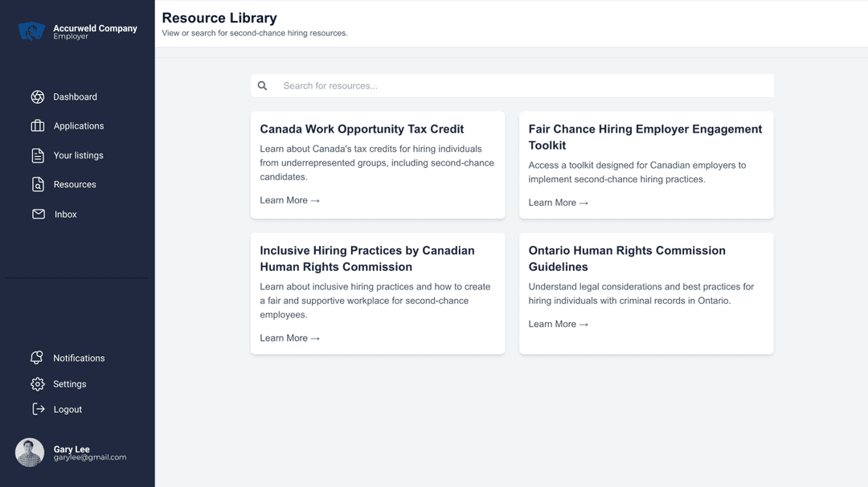The width and height of the screenshot is (868, 487).
Task: Click the Notifications bell icon
Action: coord(37,358)
